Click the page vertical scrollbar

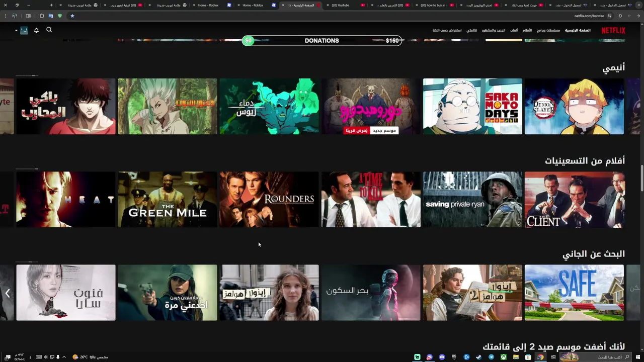(641, 178)
